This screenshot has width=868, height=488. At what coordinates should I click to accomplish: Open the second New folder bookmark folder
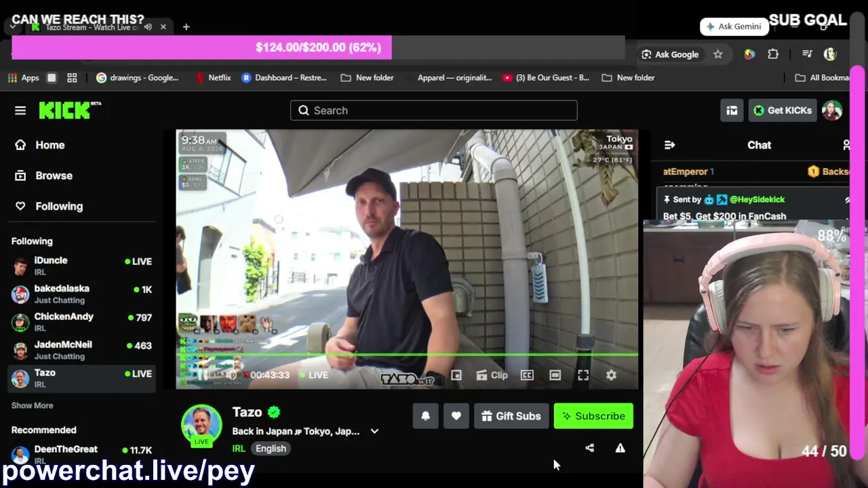click(x=628, y=78)
